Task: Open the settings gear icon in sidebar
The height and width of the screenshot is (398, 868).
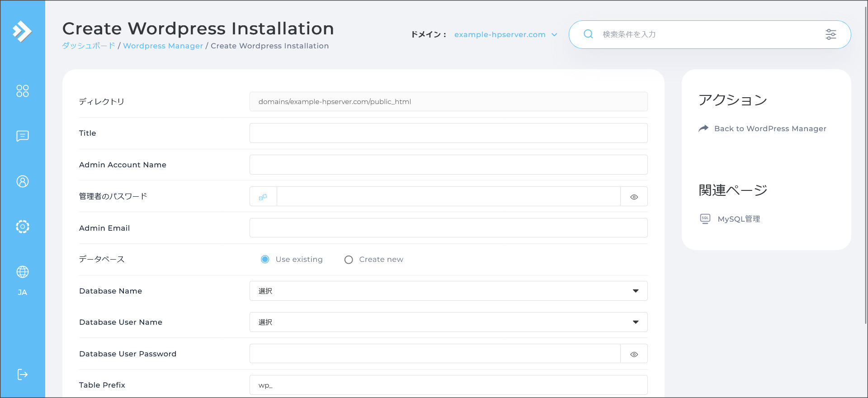Action: tap(22, 226)
